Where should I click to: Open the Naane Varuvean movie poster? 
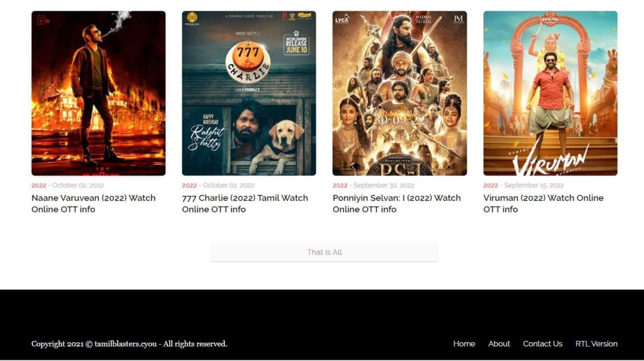(99, 93)
